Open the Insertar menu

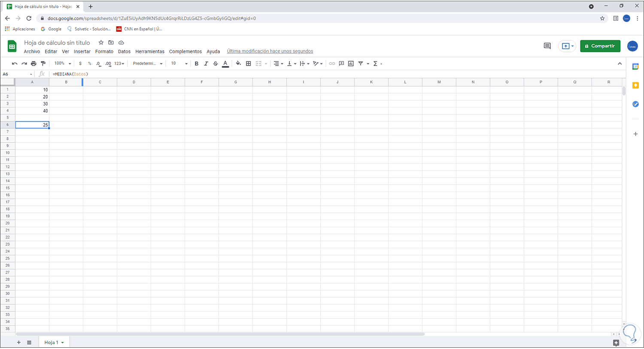coord(82,51)
